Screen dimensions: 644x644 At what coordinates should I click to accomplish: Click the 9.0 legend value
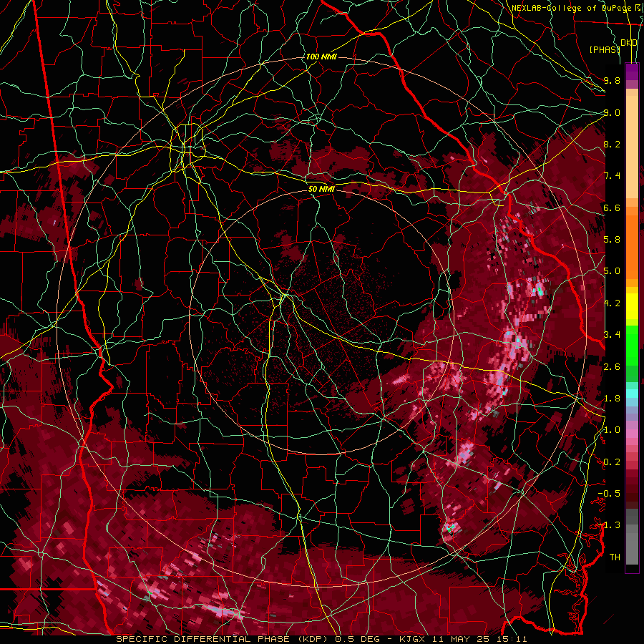tap(612, 112)
